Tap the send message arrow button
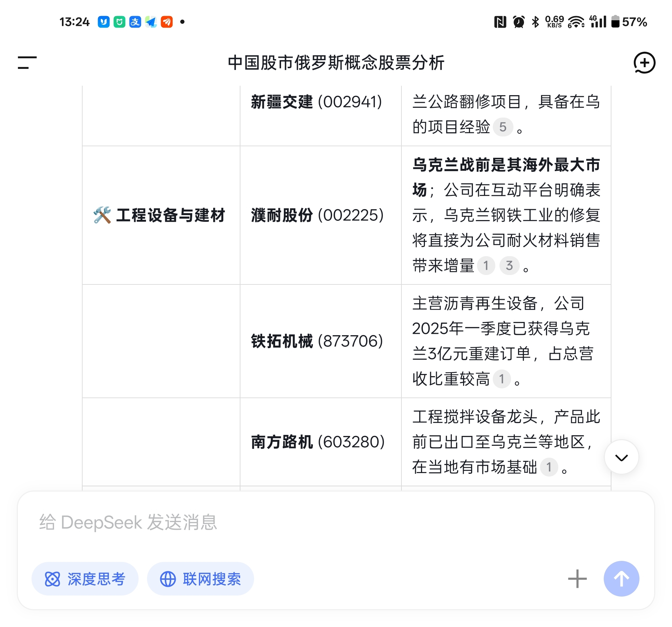Viewport: 672px width, 627px height. [x=621, y=579]
